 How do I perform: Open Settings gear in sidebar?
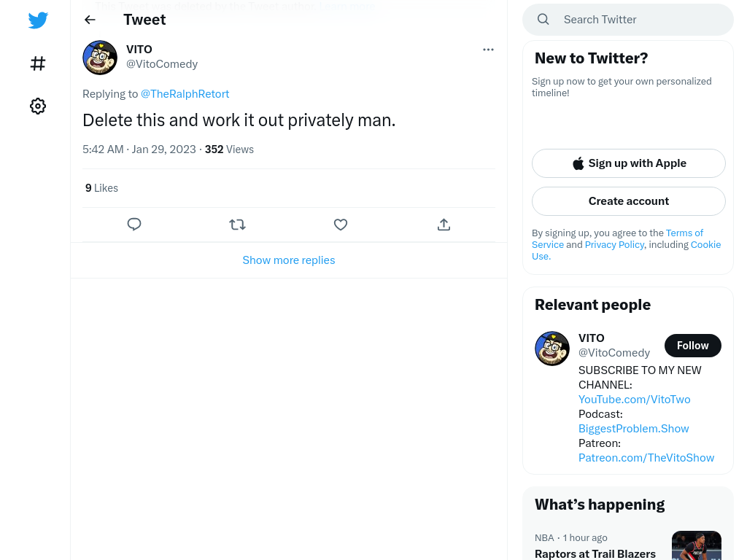pyautogui.click(x=38, y=106)
